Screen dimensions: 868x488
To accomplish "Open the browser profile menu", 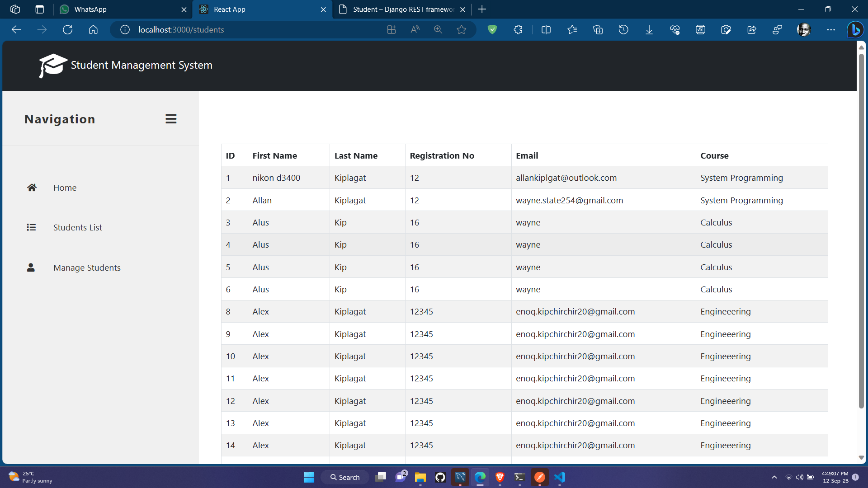I will pos(804,29).
